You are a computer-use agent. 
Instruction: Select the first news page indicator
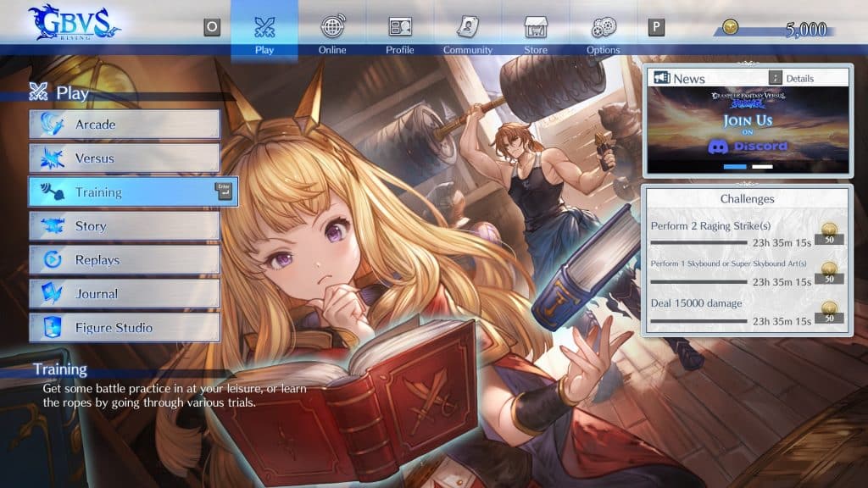pos(735,167)
